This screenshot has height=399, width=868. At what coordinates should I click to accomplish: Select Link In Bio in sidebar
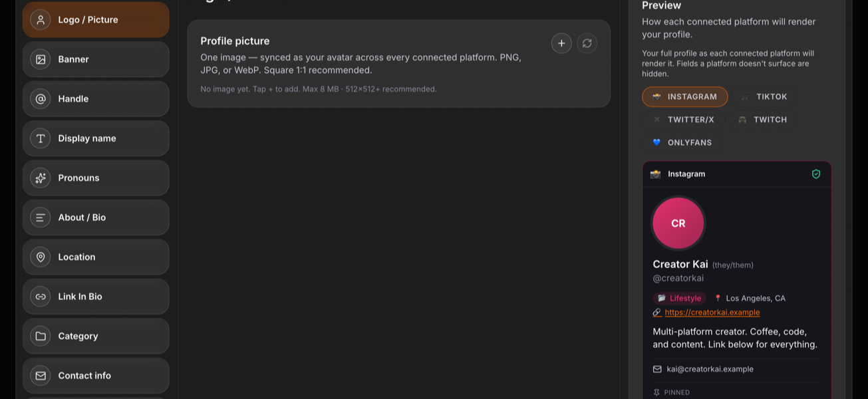(96, 297)
